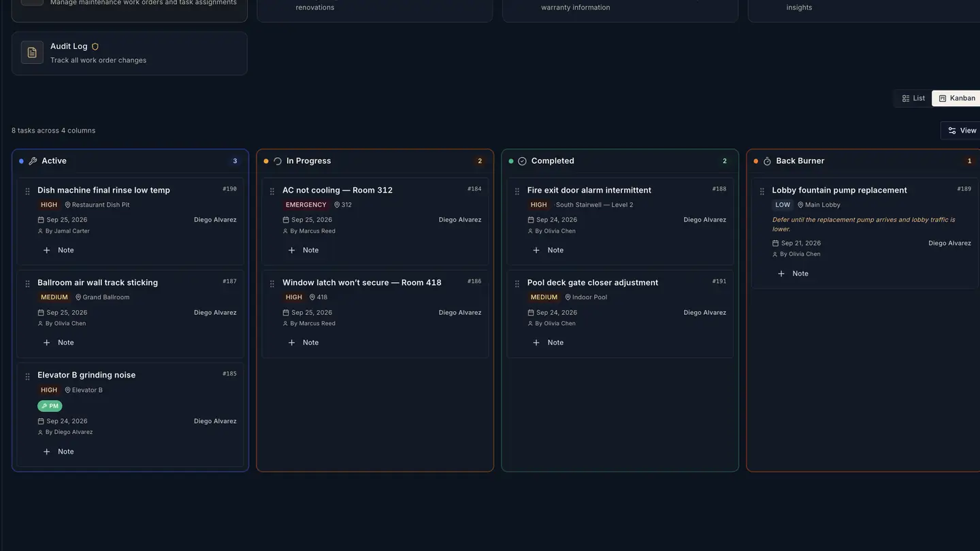Click ticket number #185
The width and height of the screenshot is (980, 551).
[x=230, y=373]
